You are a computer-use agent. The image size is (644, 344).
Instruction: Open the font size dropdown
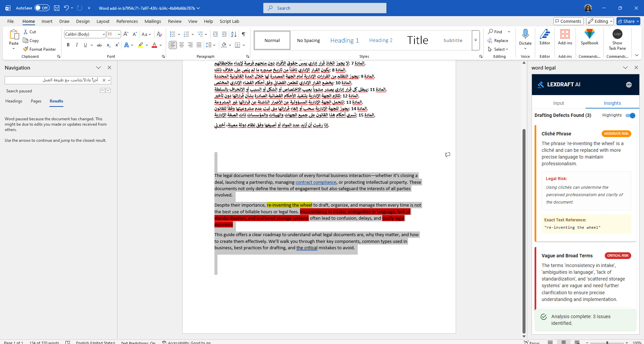pyautogui.click(x=119, y=34)
